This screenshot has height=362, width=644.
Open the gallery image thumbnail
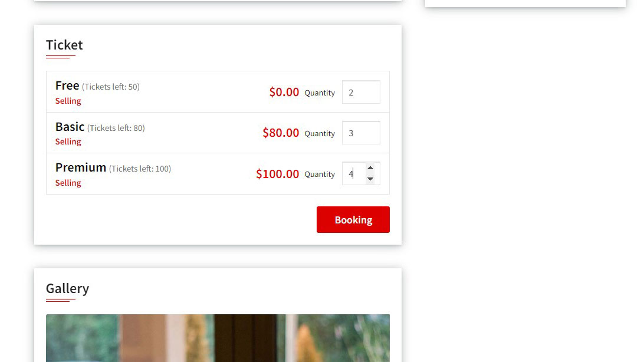[218, 338]
